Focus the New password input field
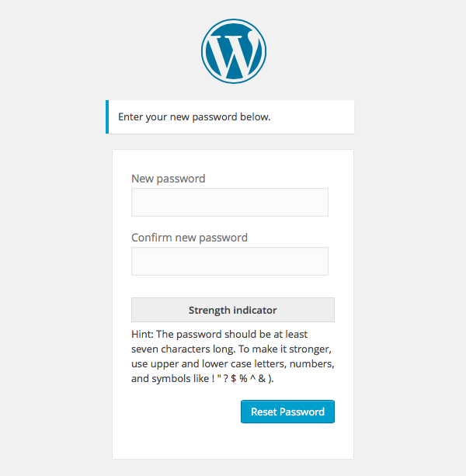 click(230, 202)
